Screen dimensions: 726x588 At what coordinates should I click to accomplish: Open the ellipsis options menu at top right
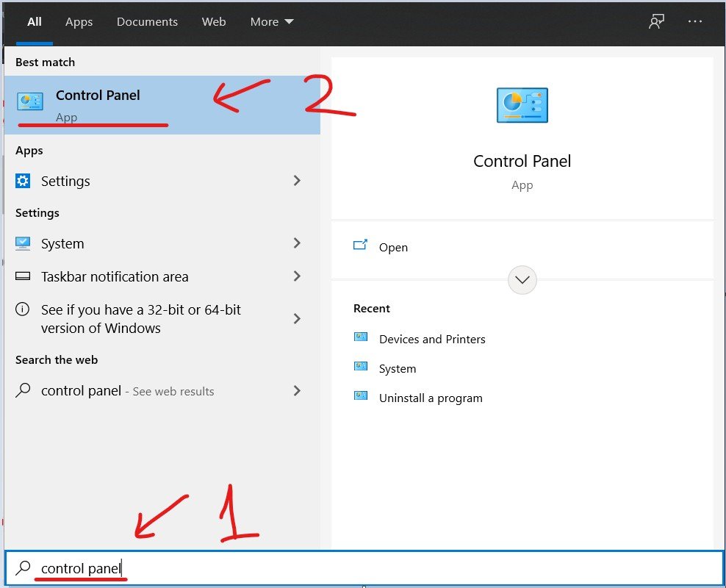[x=694, y=22]
